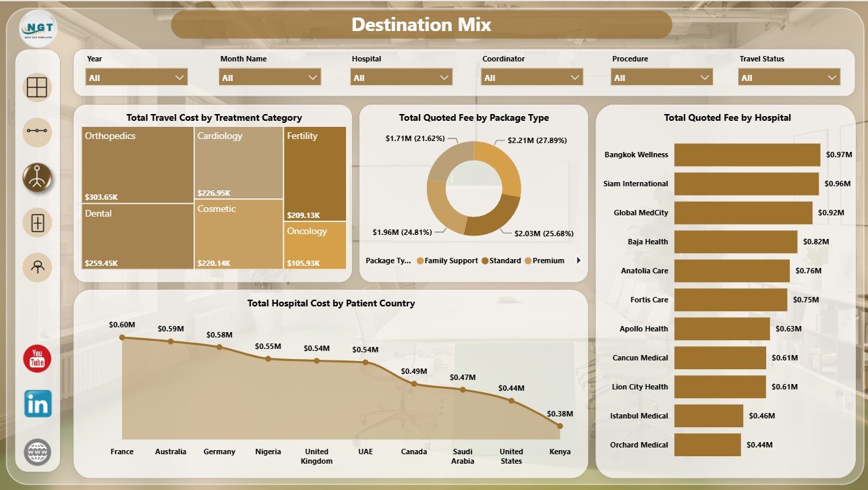Click the $303.65K Orthopedics value
This screenshot has width=868, height=490.
coord(101,196)
